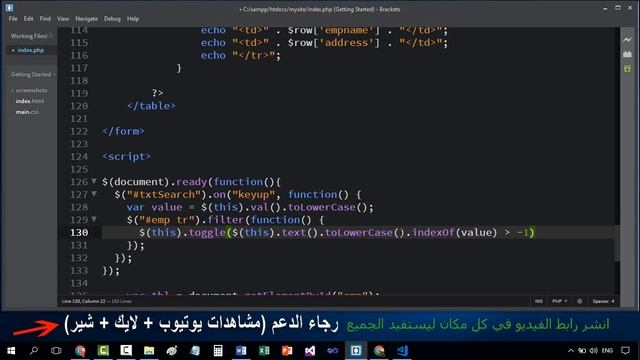Click the "#emp tr" selector string on line 129
The width and height of the screenshot is (640, 360).
pyautogui.click(x=167, y=220)
